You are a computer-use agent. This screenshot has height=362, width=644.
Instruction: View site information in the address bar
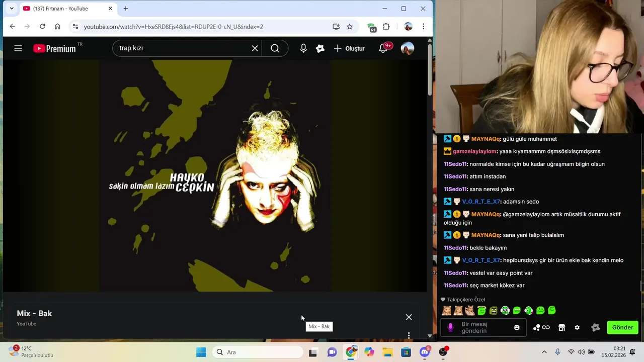pyautogui.click(x=75, y=27)
